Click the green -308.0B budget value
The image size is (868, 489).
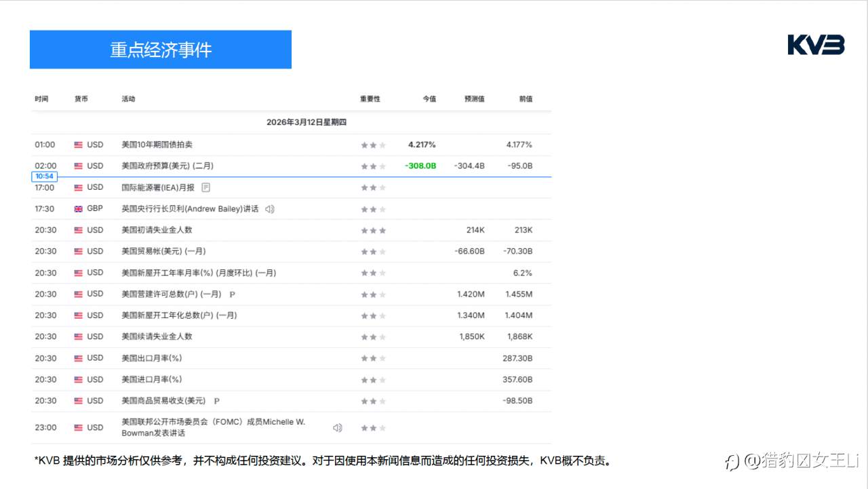pos(419,165)
